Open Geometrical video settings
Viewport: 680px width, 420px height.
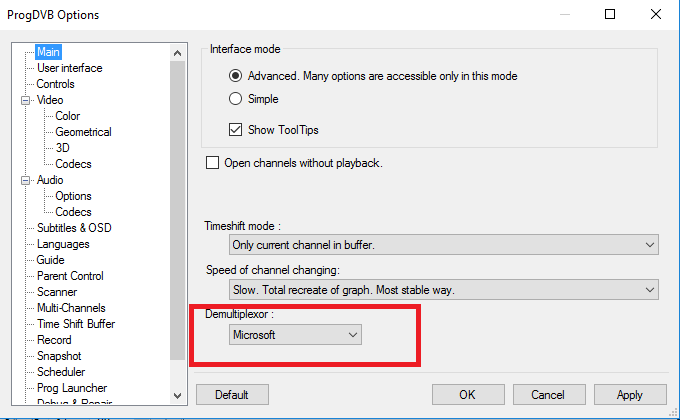click(83, 132)
